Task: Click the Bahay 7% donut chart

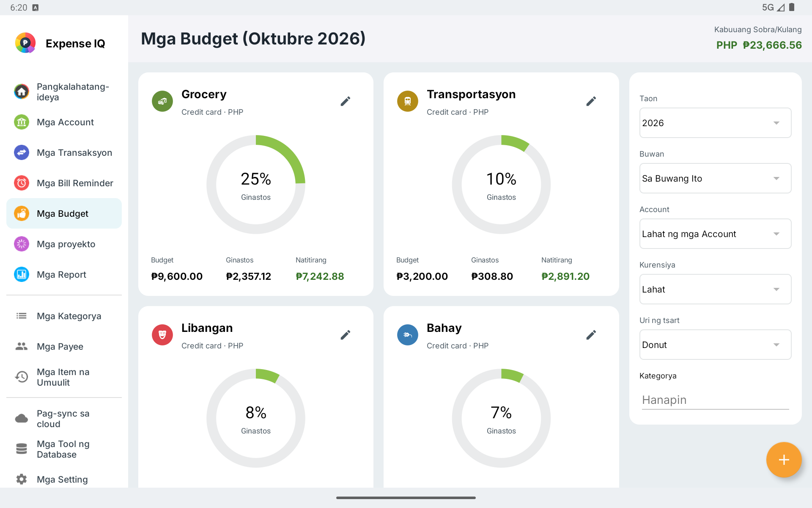Action: [501, 418]
